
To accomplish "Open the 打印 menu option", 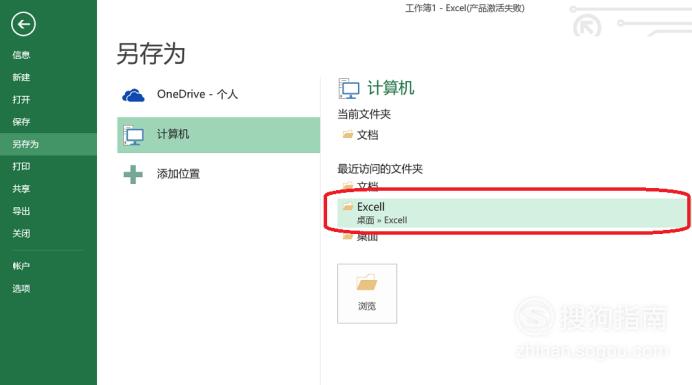I will click(21, 166).
